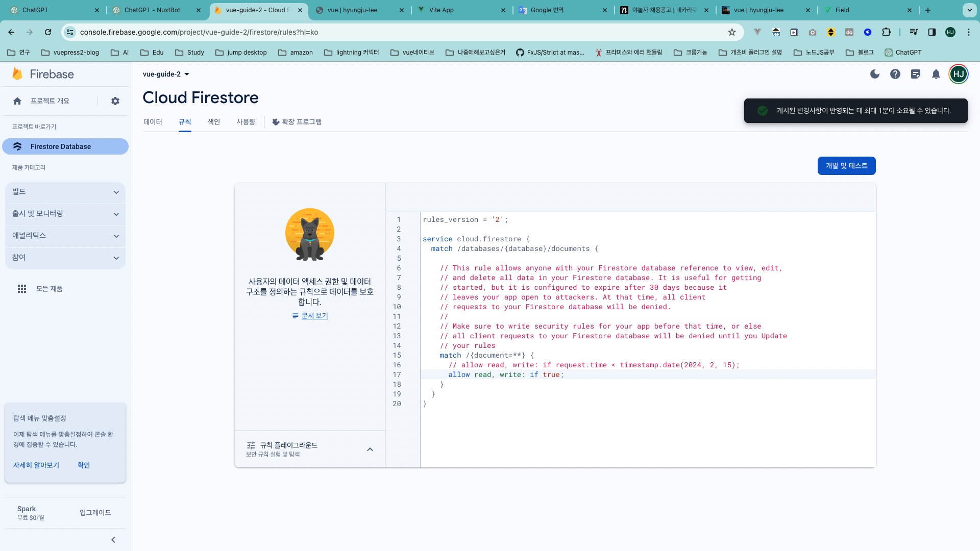This screenshot has height=551, width=980.
Task: Click the 업그레이드 button
Action: pos(95,513)
